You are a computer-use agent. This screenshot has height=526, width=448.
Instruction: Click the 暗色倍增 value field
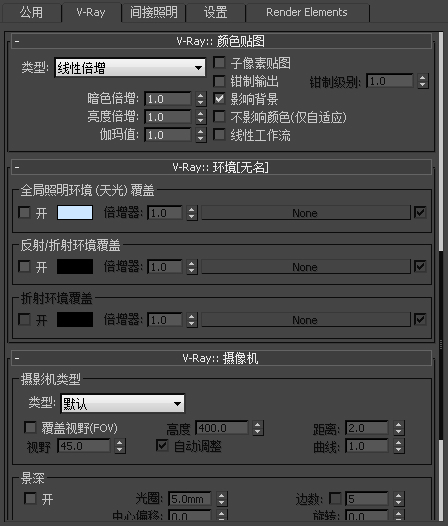(168, 99)
